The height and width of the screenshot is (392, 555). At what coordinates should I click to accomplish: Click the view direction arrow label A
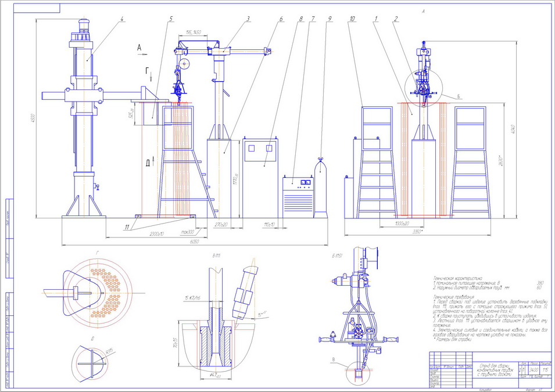tap(139, 48)
